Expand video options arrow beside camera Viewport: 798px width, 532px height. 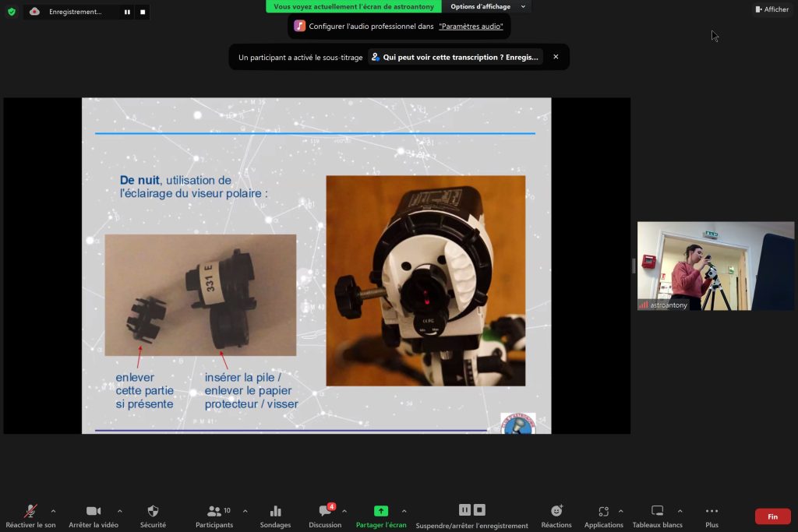click(x=119, y=511)
